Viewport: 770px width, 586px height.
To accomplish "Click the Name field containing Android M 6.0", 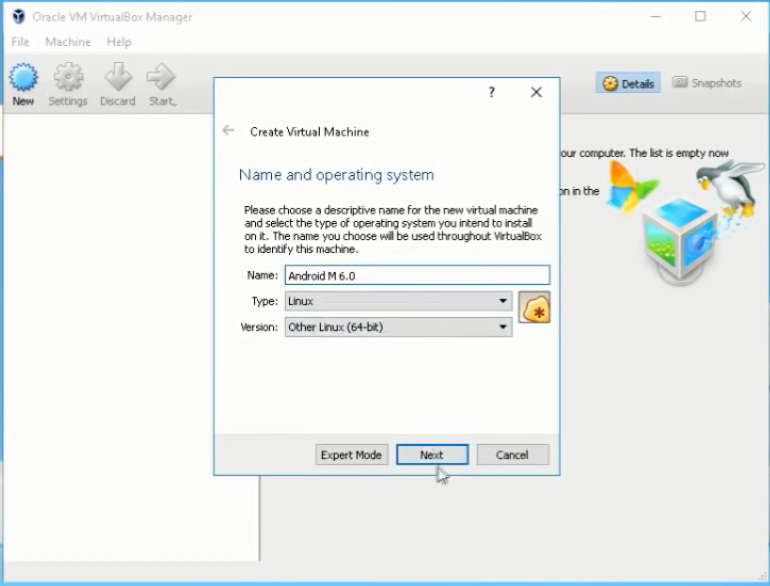I will pos(417,275).
